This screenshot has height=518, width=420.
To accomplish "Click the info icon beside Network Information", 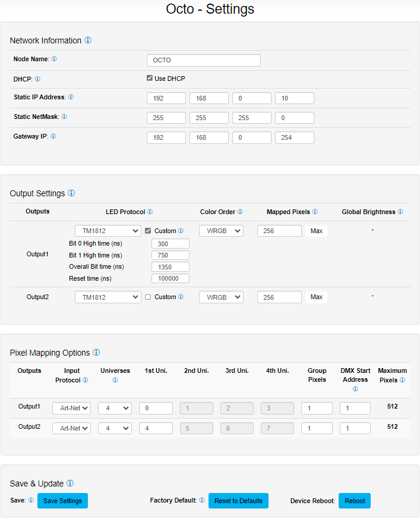I will pos(88,40).
